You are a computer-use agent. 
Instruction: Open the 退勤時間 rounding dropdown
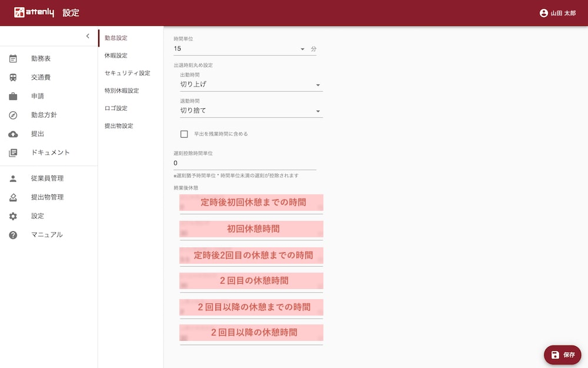pyautogui.click(x=251, y=111)
